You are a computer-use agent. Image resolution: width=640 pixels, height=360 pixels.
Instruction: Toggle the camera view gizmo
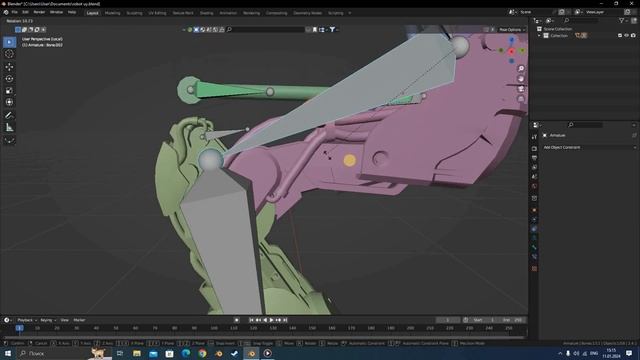point(521,89)
